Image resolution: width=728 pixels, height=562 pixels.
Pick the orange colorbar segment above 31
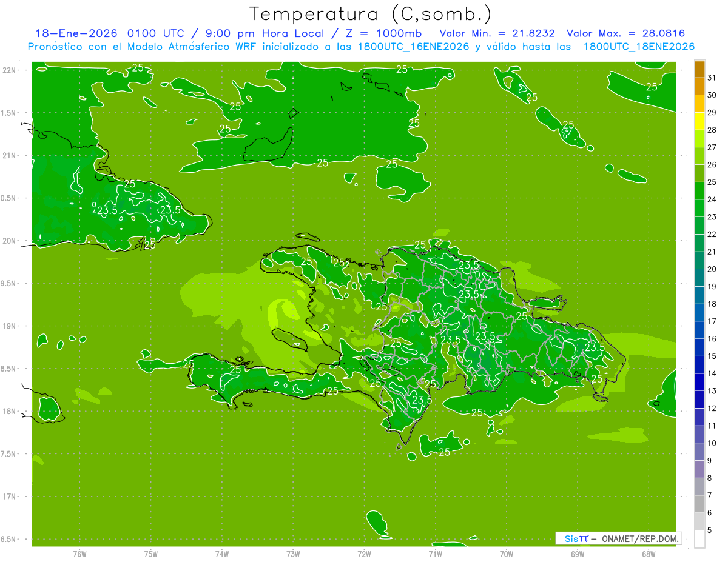point(699,69)
